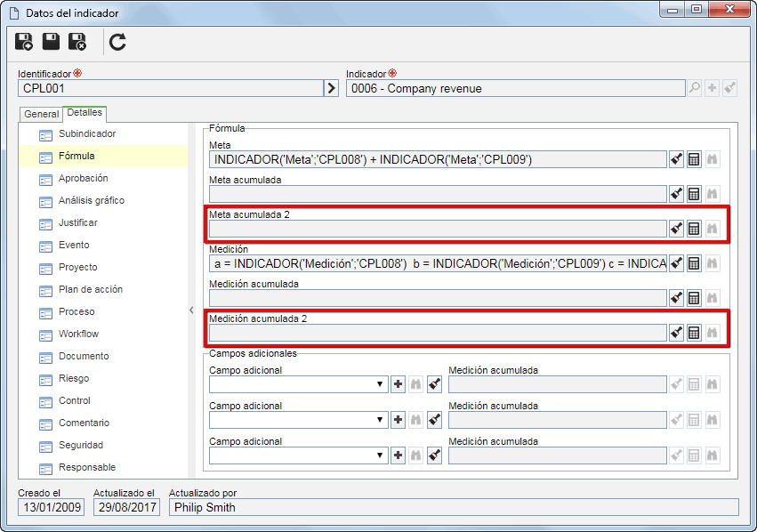Open the Workflow section
Viewport: 757px width, 532px height.
(x=78, y=334)
